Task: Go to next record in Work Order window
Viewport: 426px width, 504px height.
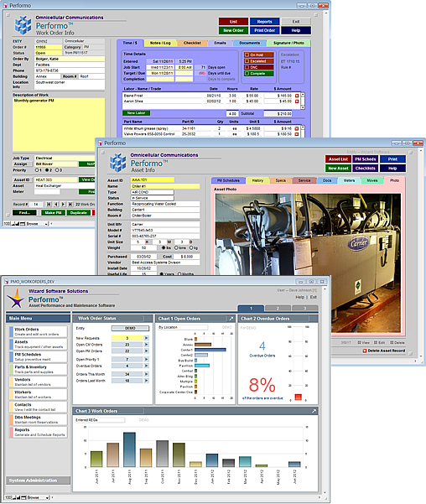Action: [x=63, y=205]
